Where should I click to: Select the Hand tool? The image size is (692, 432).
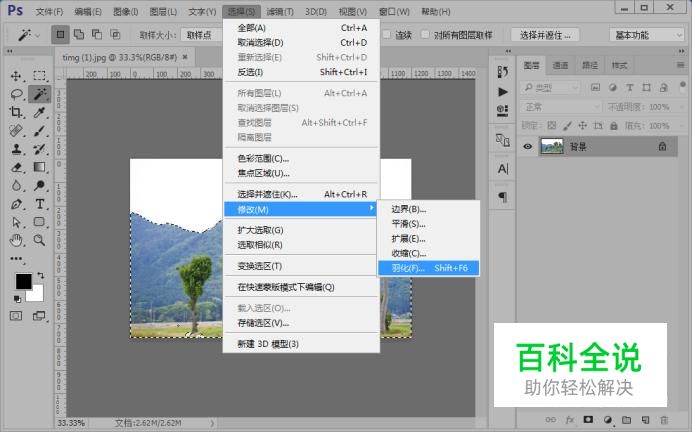tap(16, 240)
